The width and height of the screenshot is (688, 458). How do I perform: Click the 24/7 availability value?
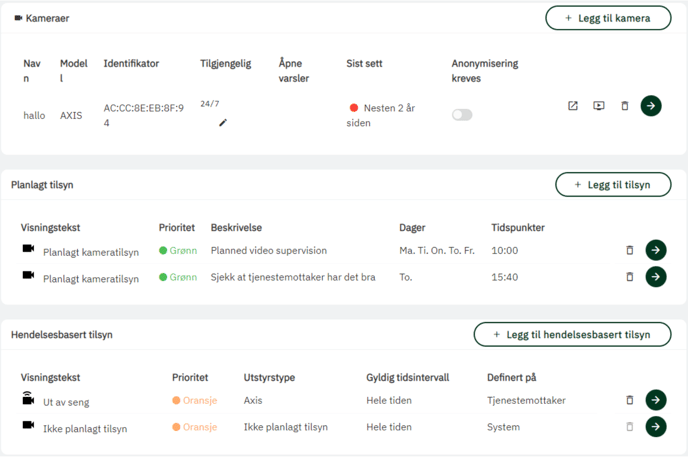210,104
